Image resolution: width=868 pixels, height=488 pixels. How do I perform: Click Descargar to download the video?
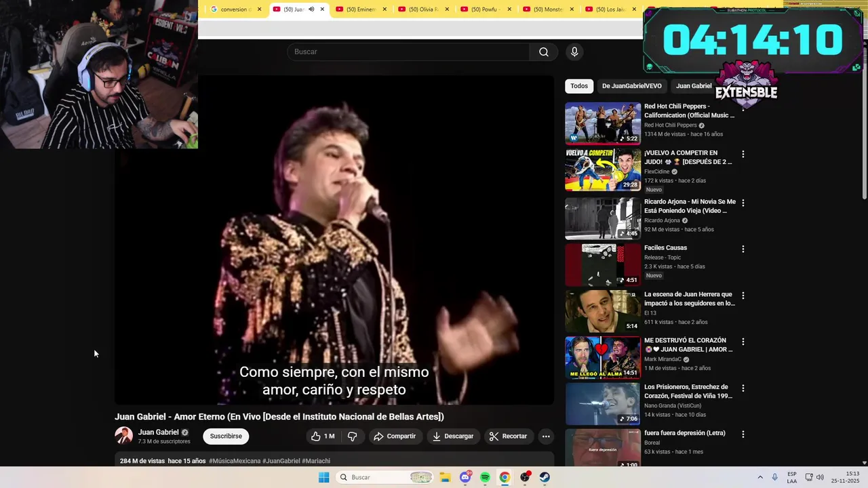coord(453,436)
